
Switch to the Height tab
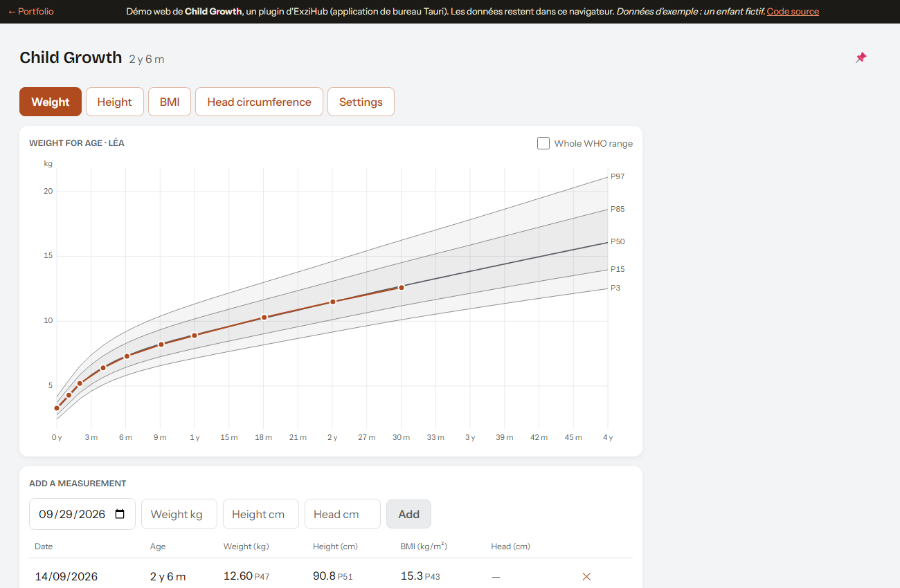tap(114, 102)
